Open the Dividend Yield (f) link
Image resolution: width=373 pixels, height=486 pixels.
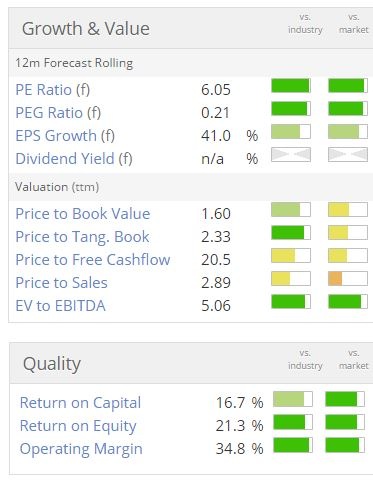coord(74,159)
